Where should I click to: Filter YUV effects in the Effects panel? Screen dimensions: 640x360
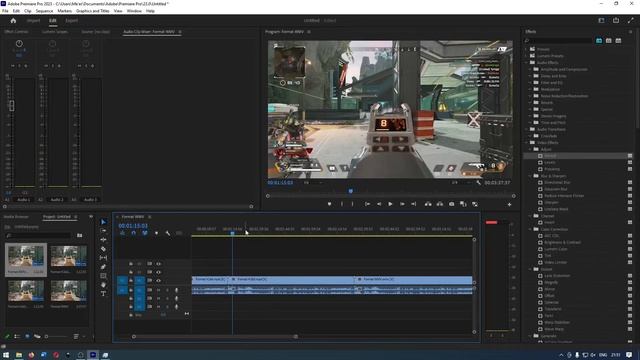pyautogui.click(x=618, y=41)
